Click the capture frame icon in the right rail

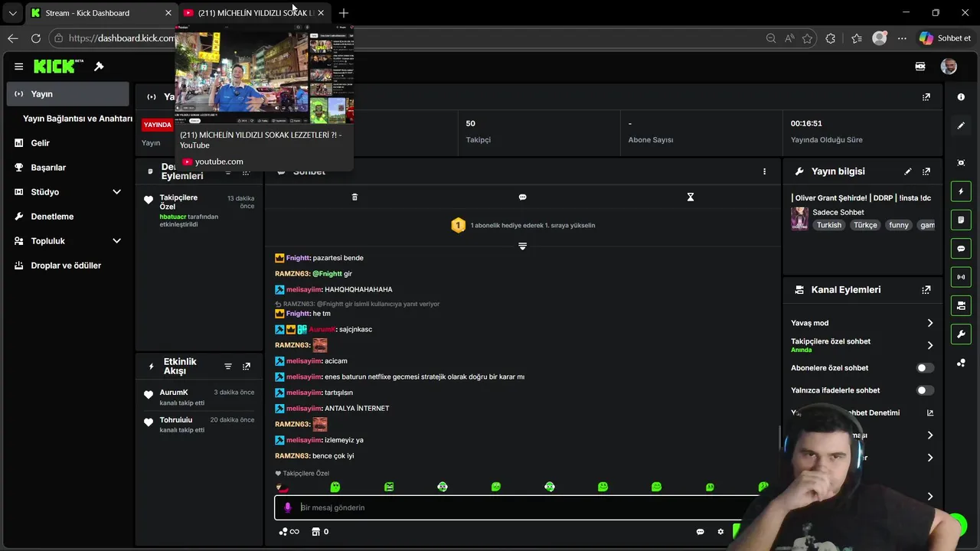(961, 163)
